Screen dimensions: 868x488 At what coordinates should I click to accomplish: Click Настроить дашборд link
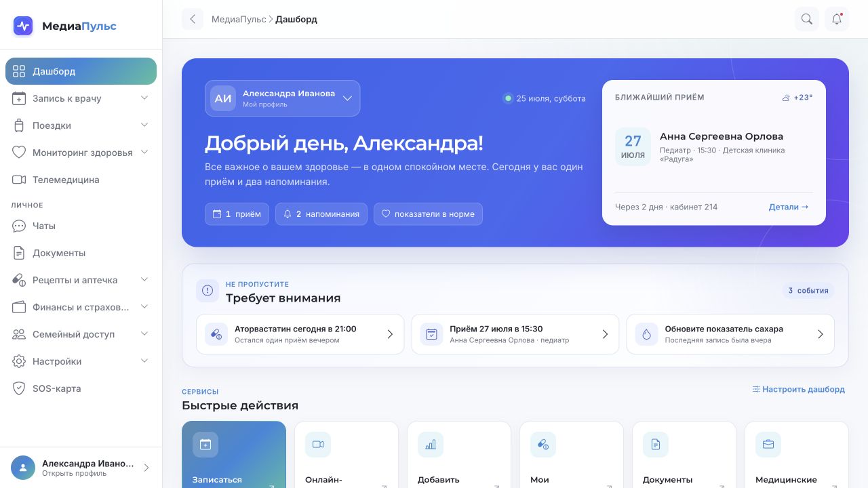click(x=799, y=389)
